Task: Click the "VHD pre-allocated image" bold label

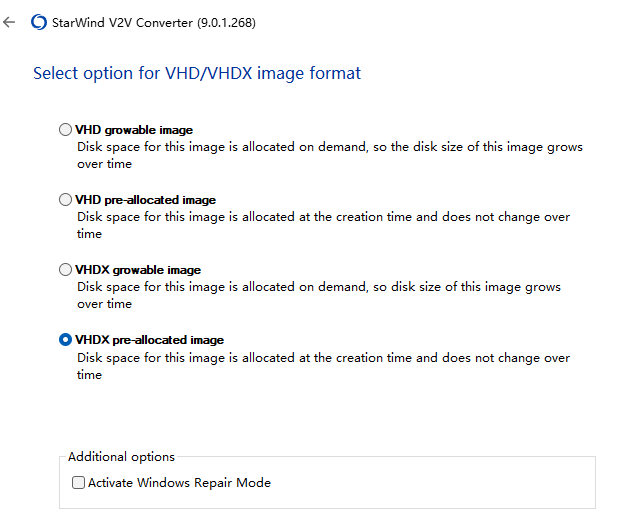Action: point(145,200)
